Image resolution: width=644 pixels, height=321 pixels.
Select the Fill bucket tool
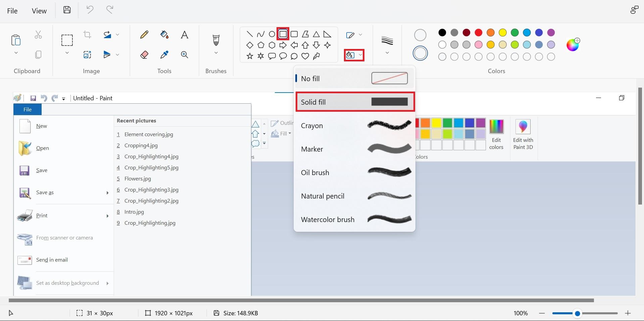[164, 35]
